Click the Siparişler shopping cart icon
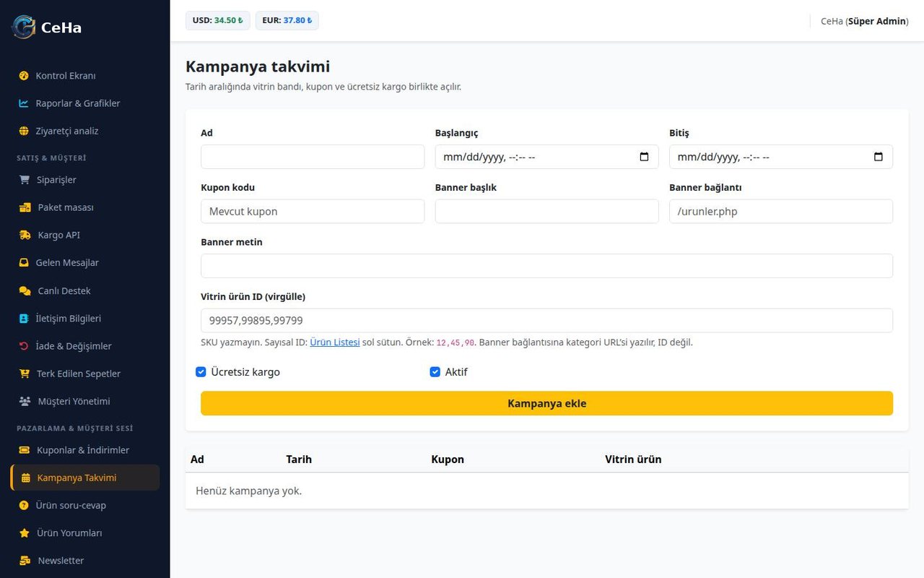 [x=25, y=180]
